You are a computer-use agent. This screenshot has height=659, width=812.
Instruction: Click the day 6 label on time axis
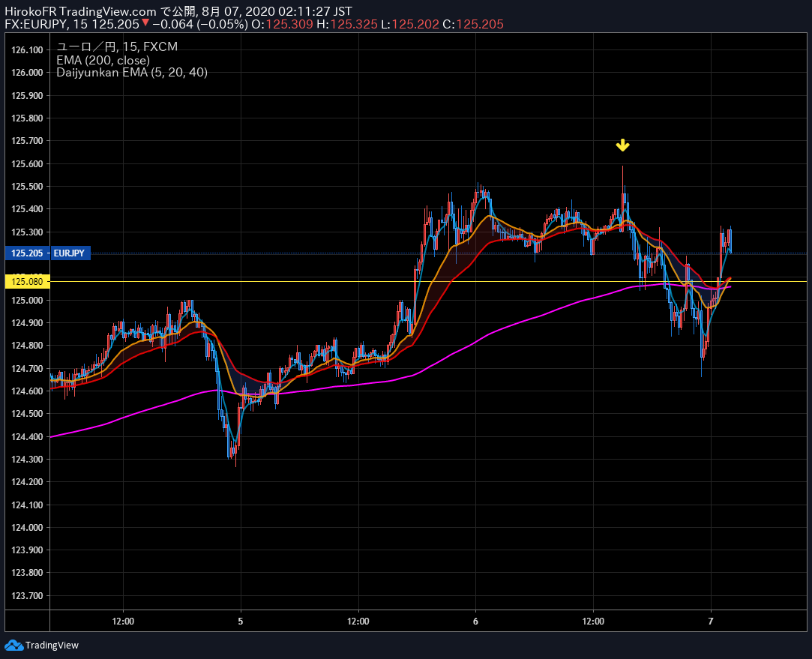(x=475, y=622)
